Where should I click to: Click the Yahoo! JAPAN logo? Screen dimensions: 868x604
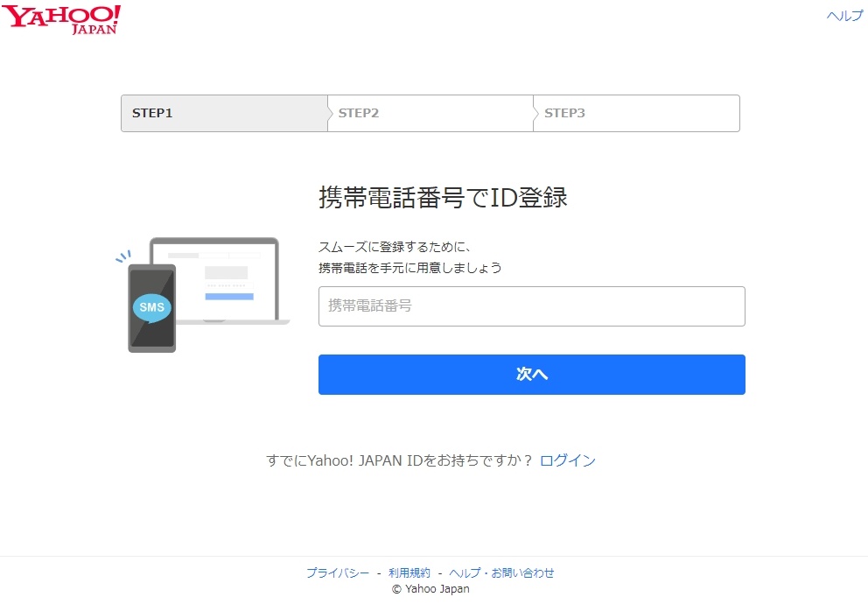coord(61,18)
